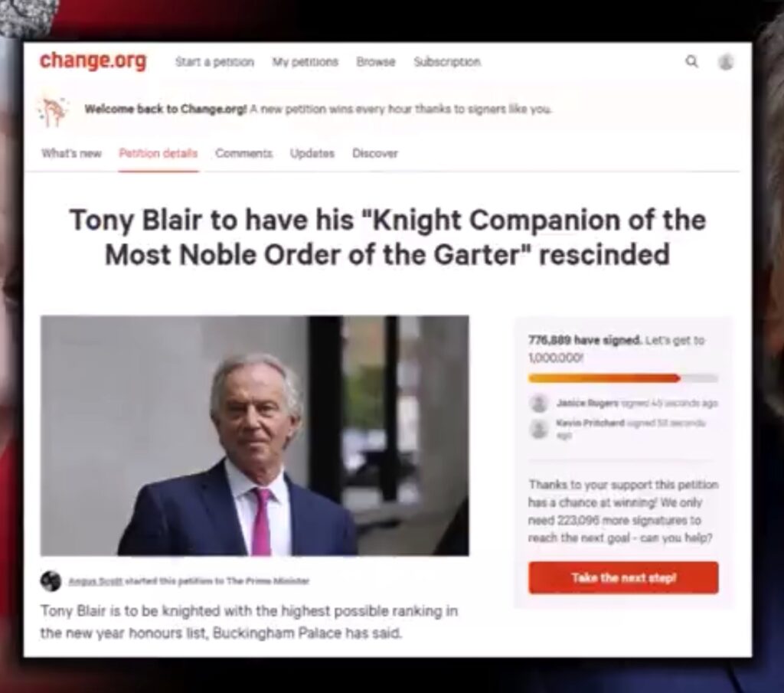Click the signature progress bar
Screen dimensions: 784x693
click(x=623, y=378)
